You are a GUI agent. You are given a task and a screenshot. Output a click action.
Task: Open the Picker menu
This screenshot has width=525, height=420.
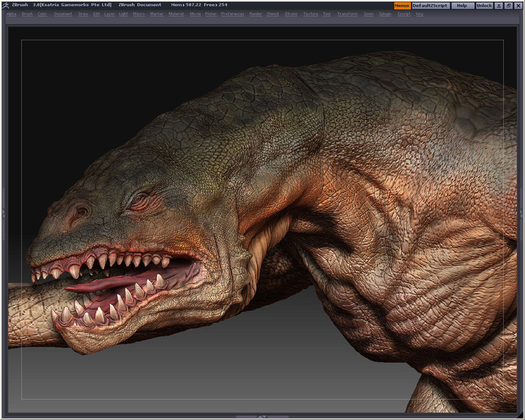(211, 14)
